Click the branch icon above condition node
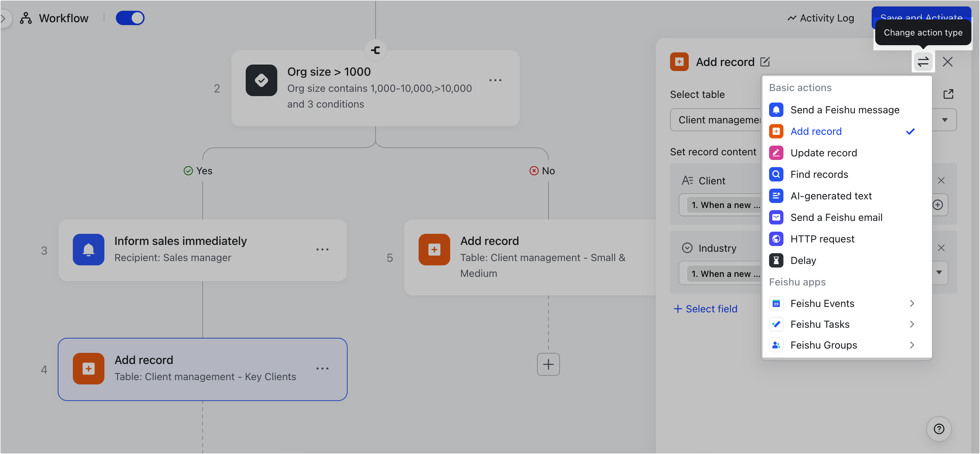The image size is (980, 454). (375, 50)
